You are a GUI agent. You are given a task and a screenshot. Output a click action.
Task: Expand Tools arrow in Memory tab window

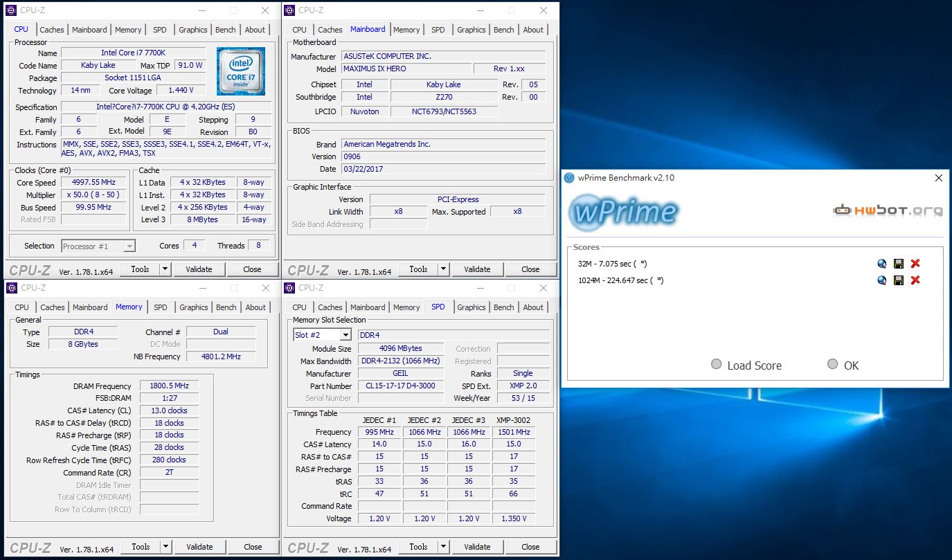tap(165, 547)
